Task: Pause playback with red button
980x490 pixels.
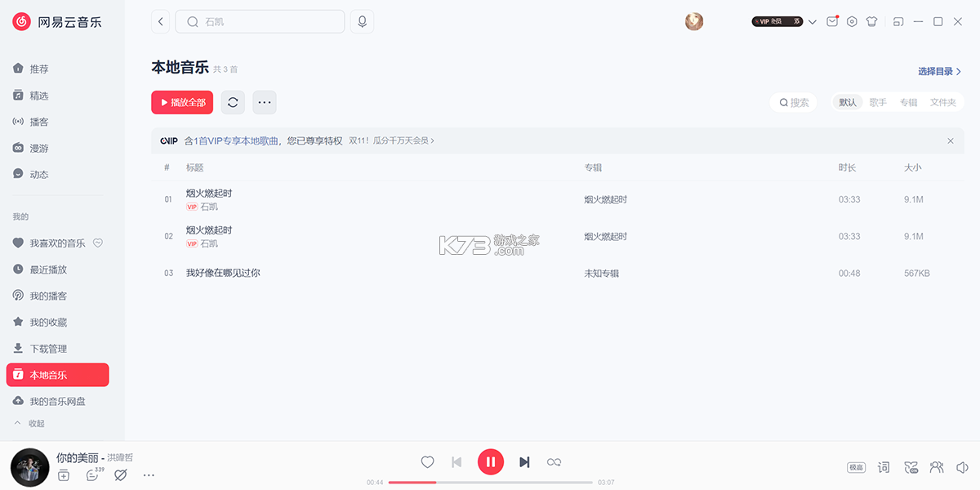Action: click(x=491, y=462)
